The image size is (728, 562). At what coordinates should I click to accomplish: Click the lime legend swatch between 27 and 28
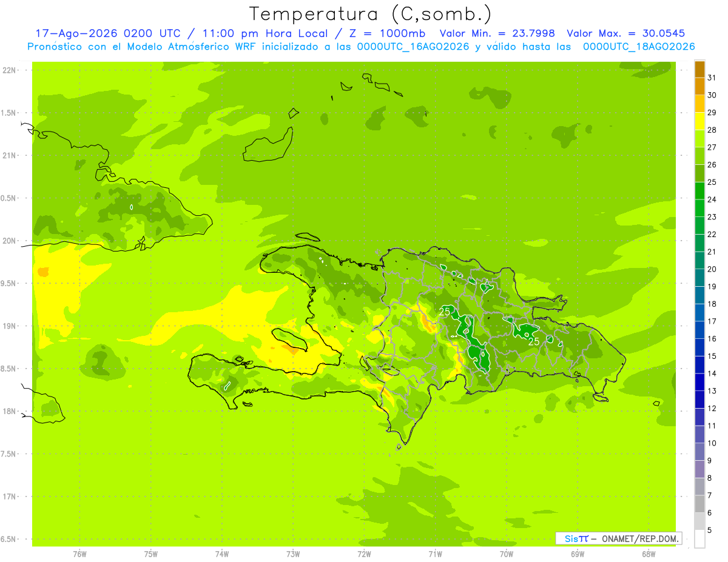(699, 138)
